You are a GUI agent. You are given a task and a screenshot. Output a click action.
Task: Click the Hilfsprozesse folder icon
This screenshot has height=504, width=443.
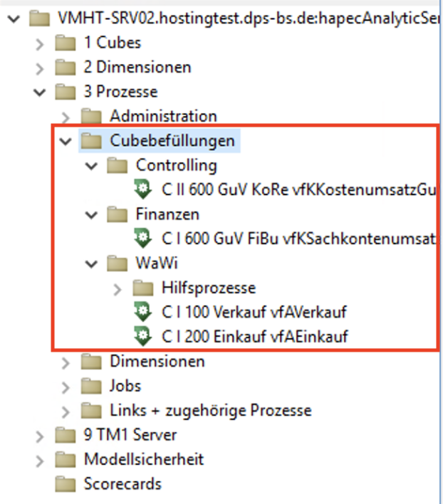pyautogui.click(x=143, y=288)
